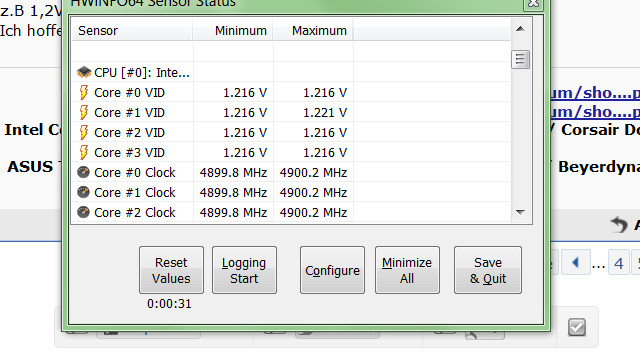640x360 pixels.
Task: Click the Core #3 VID maximum value 1.216 V
Action: (x=325, y=153)
